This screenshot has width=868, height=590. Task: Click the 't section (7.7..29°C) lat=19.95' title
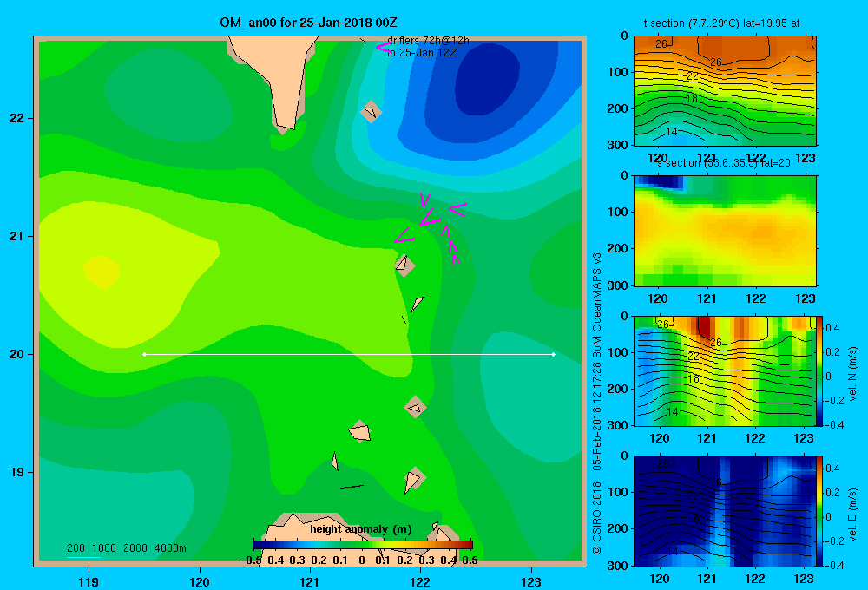pyautogui.click(x=721, y=23)
